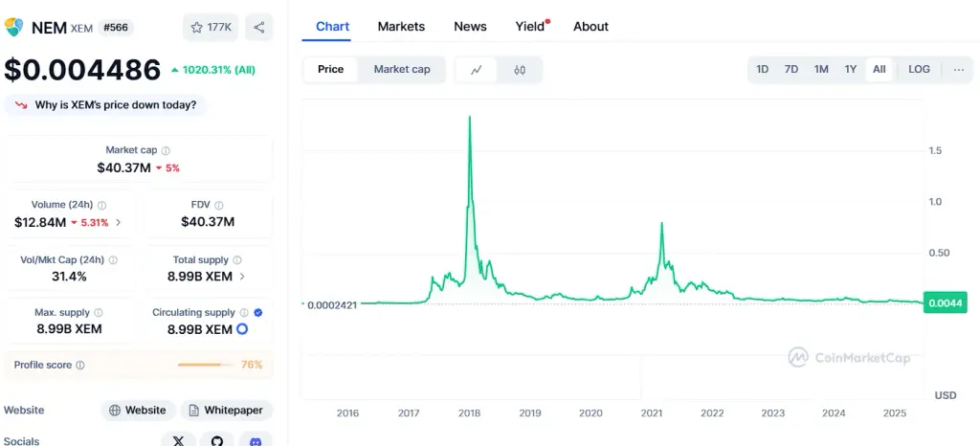Open the X (Twitter) social icon
This screenshot has height=446, width=980.
[179, 440]
